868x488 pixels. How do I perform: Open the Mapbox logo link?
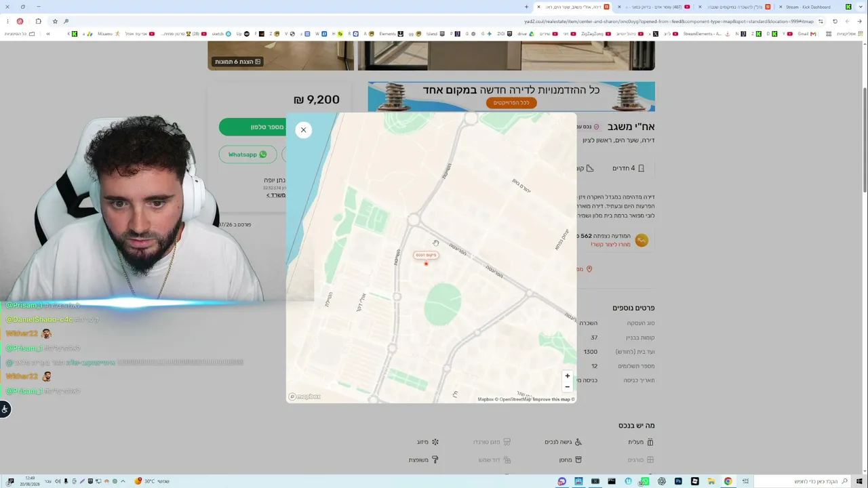[304, 396]
